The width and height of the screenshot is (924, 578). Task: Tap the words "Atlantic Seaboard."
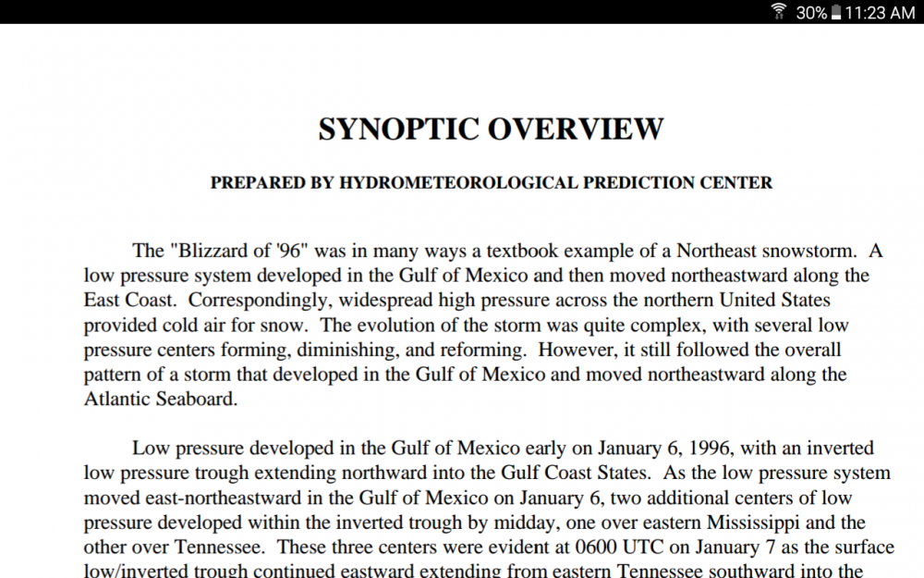[x=160, y=400]
